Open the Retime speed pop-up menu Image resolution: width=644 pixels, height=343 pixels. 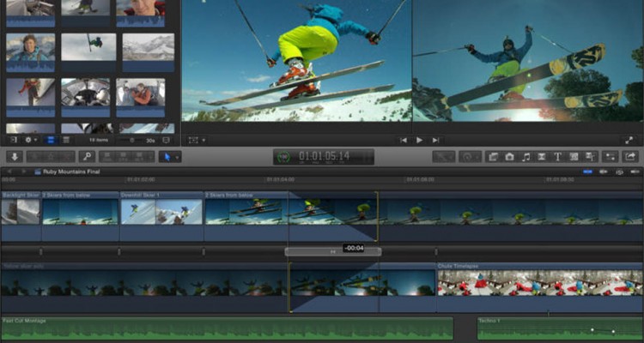pos(470,157)
